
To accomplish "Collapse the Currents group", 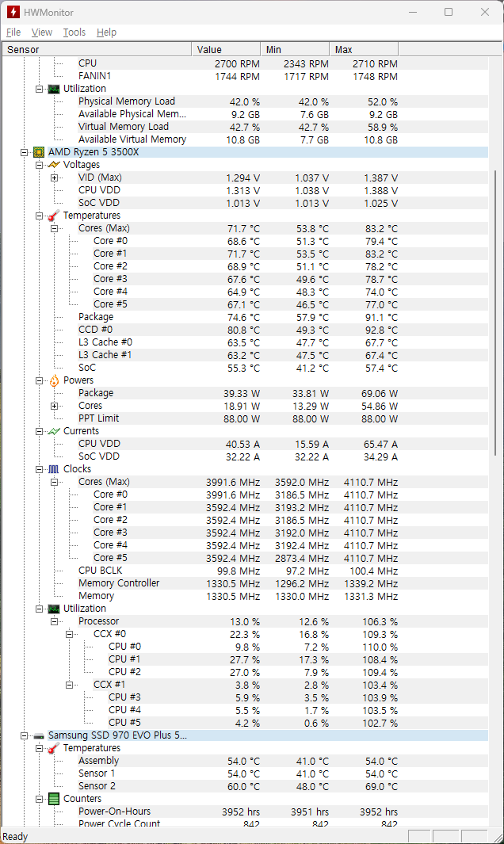I will [40, 431].
